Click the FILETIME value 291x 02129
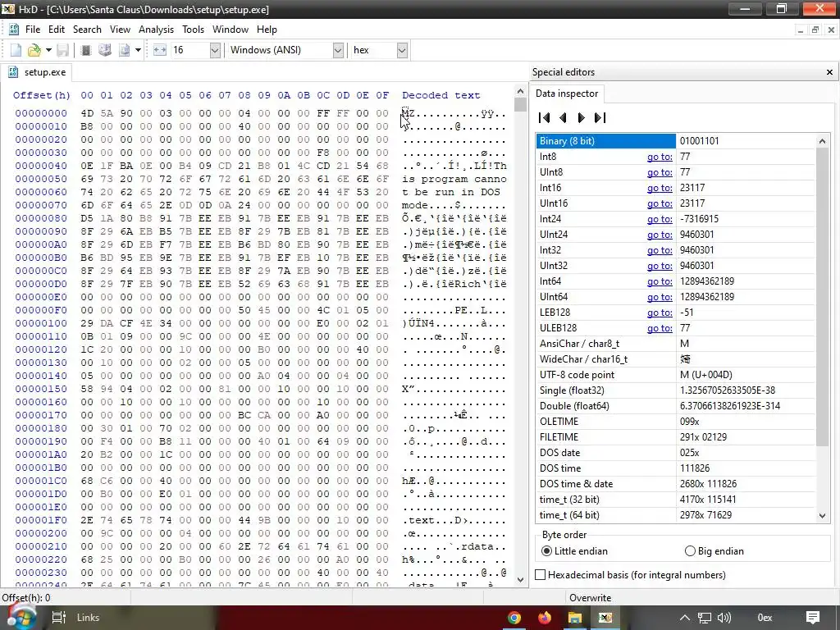Image resolution: width=840 pixels, height=630 pixels. 703,437
